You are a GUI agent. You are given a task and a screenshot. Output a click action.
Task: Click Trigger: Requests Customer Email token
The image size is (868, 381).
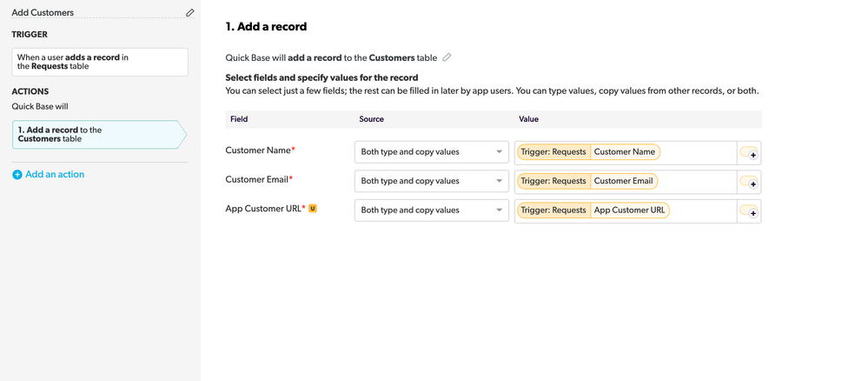click(588, 181)
